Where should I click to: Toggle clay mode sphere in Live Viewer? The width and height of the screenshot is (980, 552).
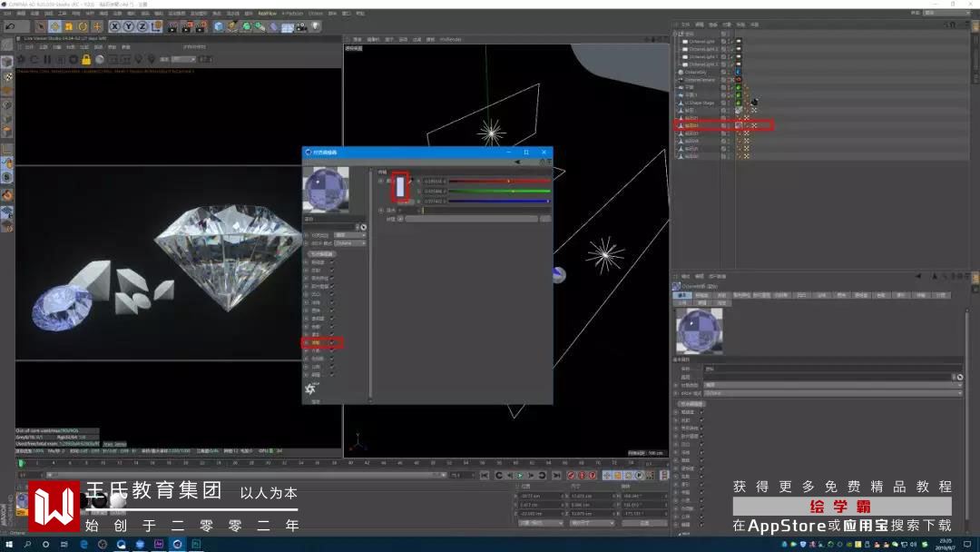point(100,59)
